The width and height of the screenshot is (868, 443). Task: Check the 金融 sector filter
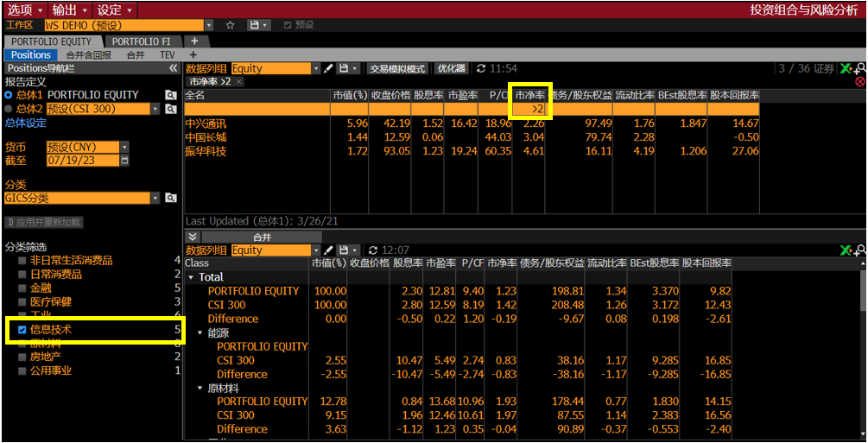pyautogui.click(x=22, y=288)
